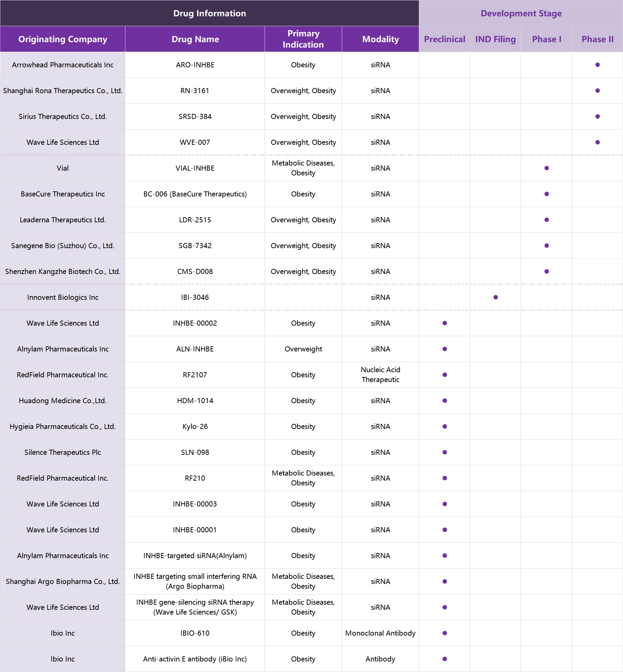Click the Development Stage group header
623x672 pixels.
[521, 13]
